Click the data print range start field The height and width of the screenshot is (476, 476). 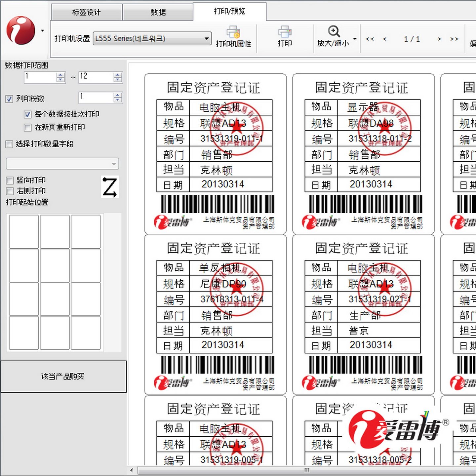[x=40, y=77]
